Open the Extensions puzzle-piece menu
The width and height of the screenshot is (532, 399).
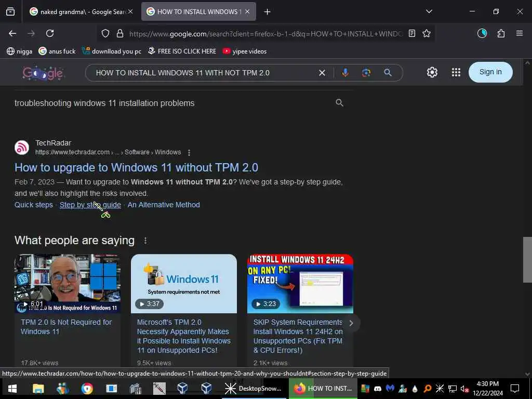pos(501,33)
